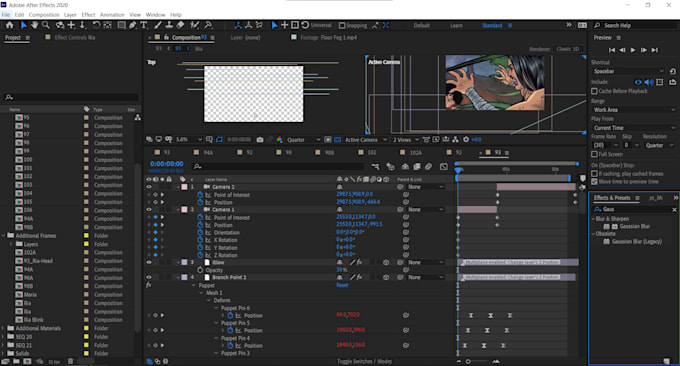Open the composition mini-flowchart icon in timeline

(376, 167)
